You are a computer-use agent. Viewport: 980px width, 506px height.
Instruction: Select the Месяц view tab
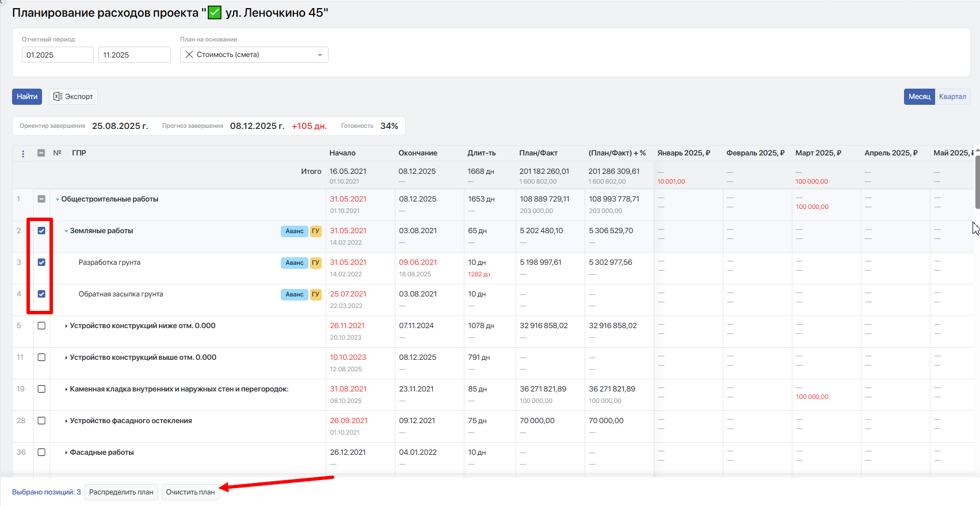point(919,97)
